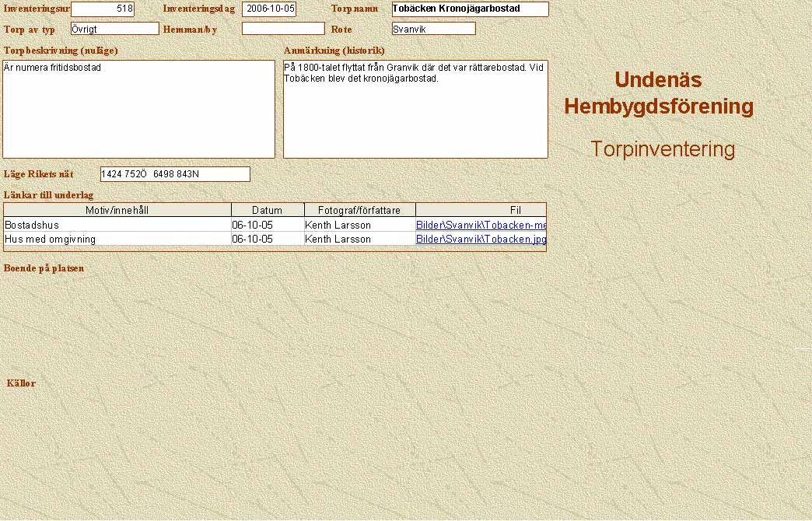Select the Rote field containing Svanvik

pyautogui.click(x=433, y=29)
